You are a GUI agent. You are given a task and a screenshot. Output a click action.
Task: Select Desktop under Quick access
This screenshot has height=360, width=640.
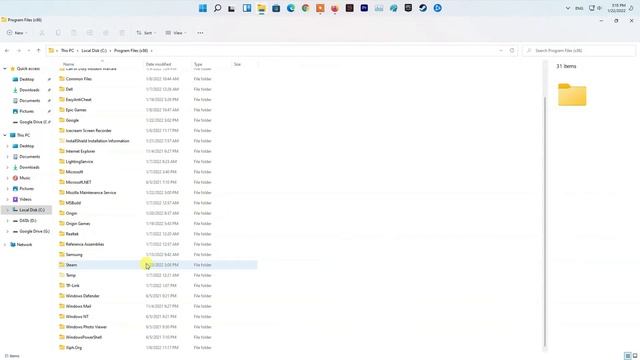pos(27,79)
